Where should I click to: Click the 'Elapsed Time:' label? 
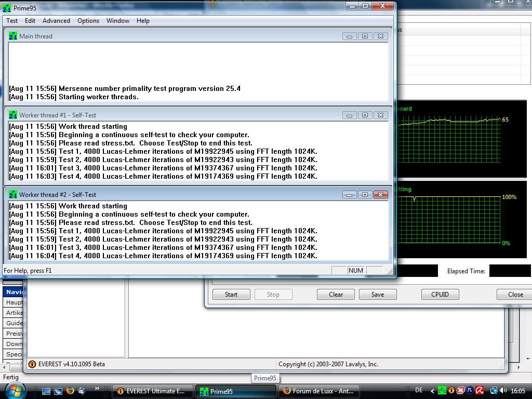point(466,271)
